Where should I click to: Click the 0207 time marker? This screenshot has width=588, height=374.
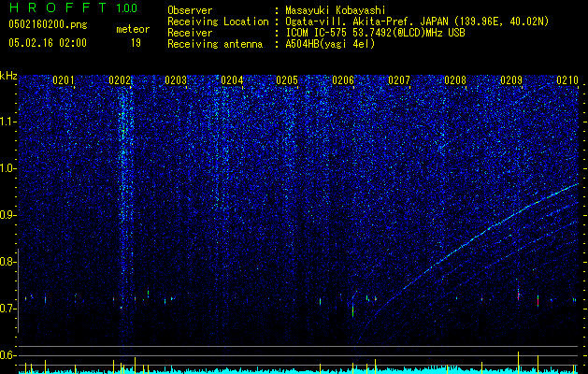399,80
